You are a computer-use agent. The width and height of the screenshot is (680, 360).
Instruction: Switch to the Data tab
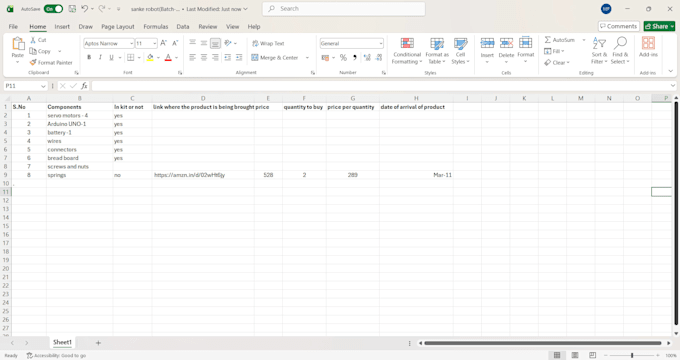(183, 26)
